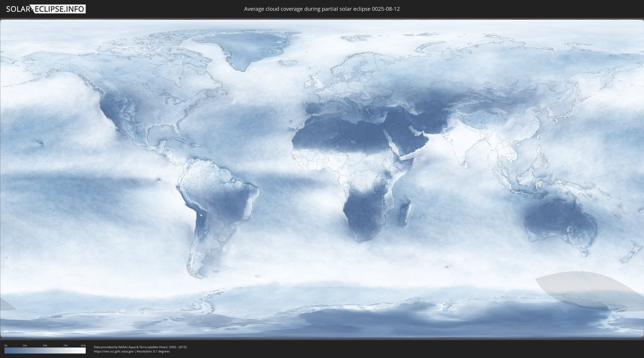Click the 25% legend label
This screenshot has width=644, height=358.
pos(25,345)
